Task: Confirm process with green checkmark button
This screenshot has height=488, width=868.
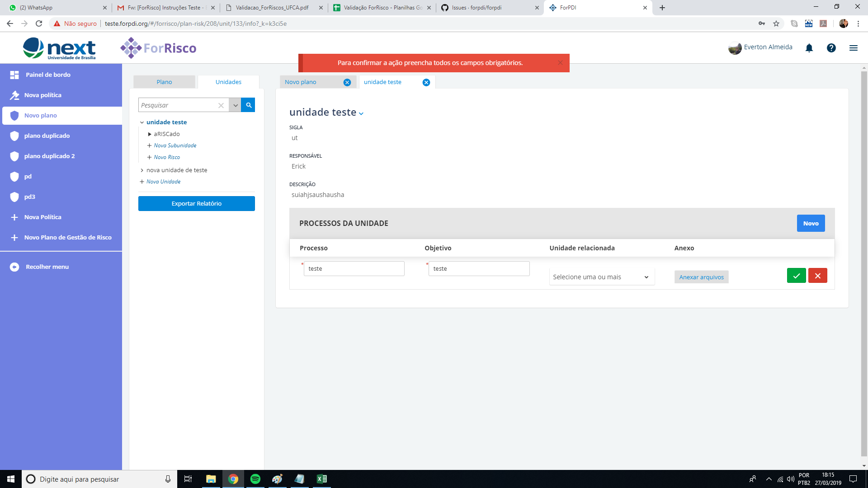Action: click(x=796, y=276)
